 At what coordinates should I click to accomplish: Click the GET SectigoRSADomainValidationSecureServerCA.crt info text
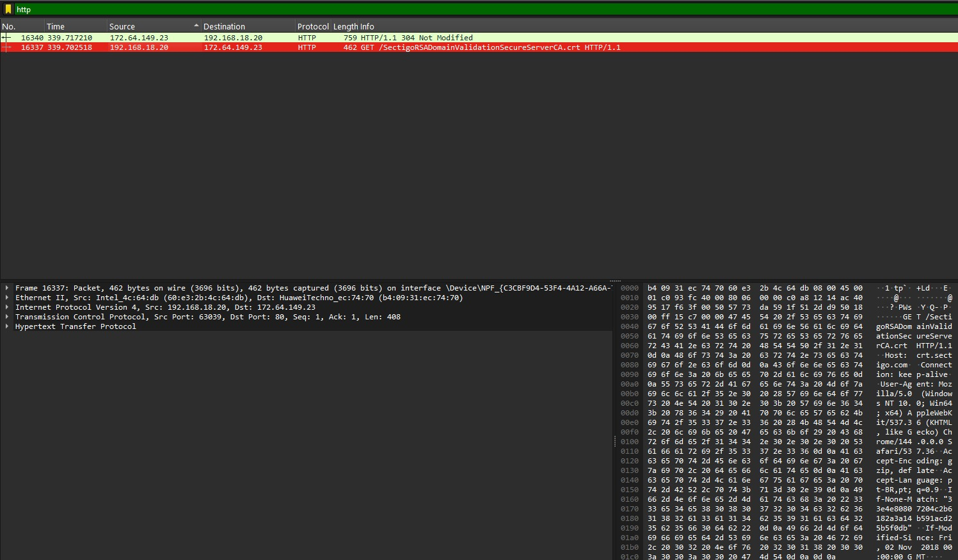click(491, 47)
